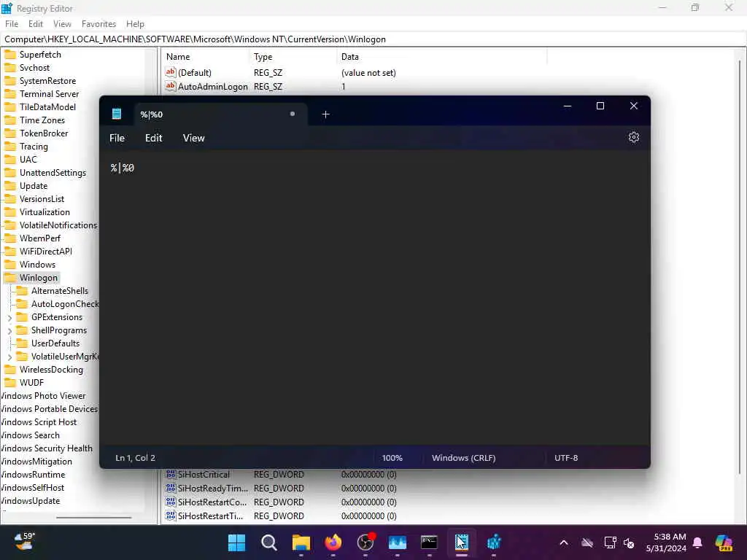Select the Terminal Server key
747x560 pixels.
pos(49,94)
